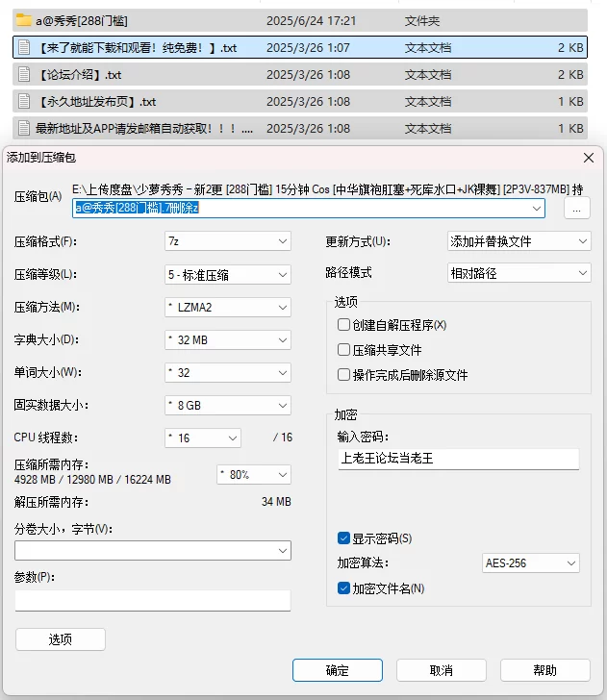Select file 【论坛介绍】.txt in list

click(x=300, y=74)
